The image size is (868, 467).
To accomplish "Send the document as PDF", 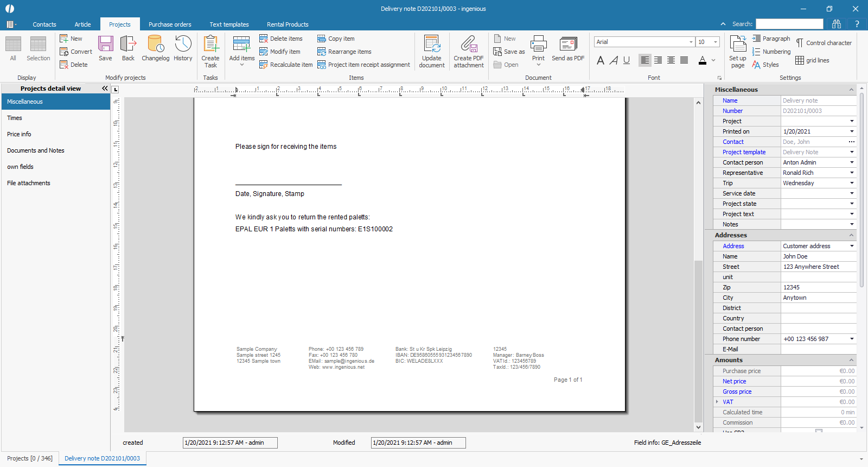I will click(568, 48).
